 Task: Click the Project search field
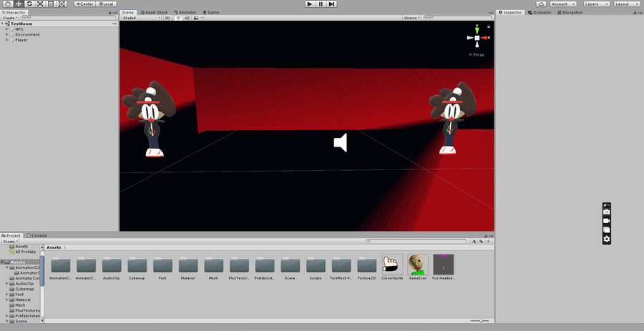click(416, 241)
